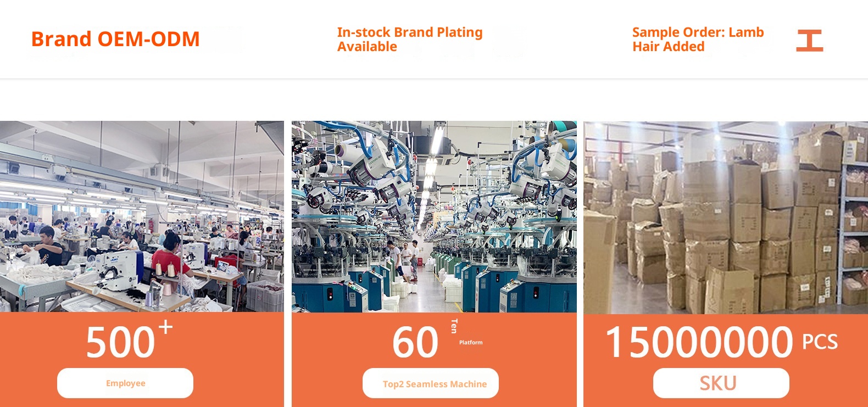Click the 15000000 figure
868x407 pixels.
699,343
